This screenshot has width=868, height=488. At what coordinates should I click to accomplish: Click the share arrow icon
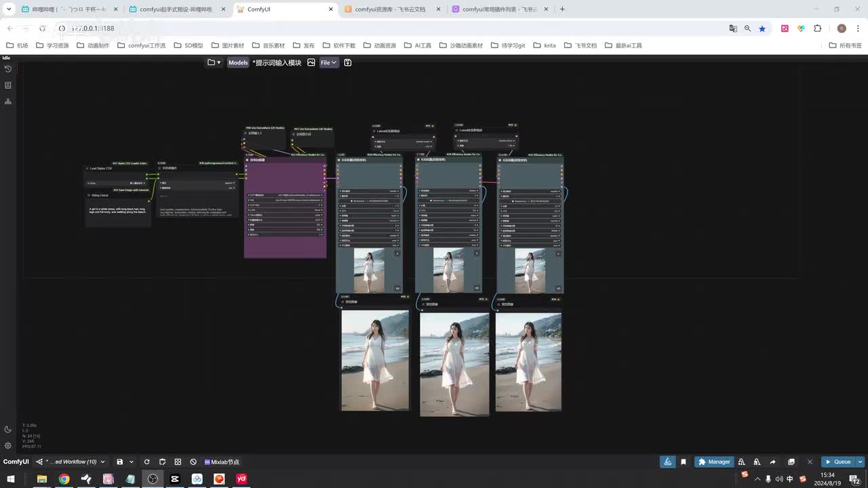(772, 462)
